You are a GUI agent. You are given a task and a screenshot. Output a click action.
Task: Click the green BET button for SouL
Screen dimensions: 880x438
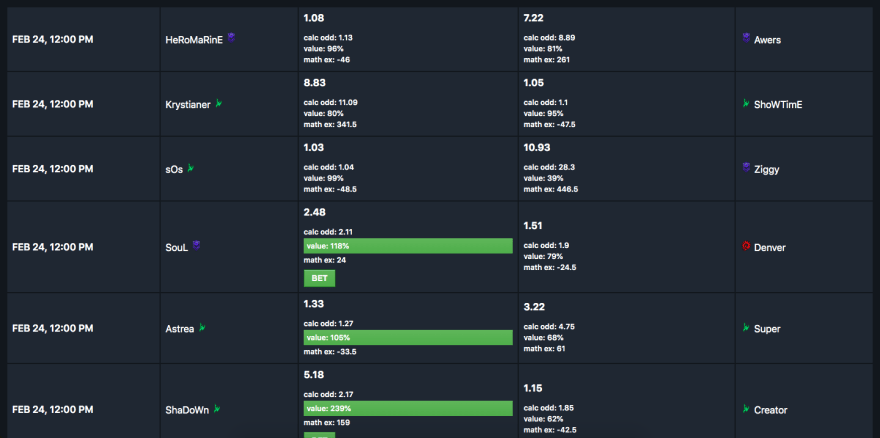click(x=319, y=279)
